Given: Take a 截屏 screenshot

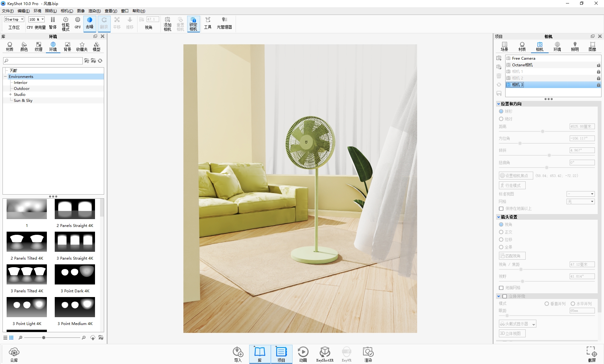Looking at the screenshot, I should point(592,354).
